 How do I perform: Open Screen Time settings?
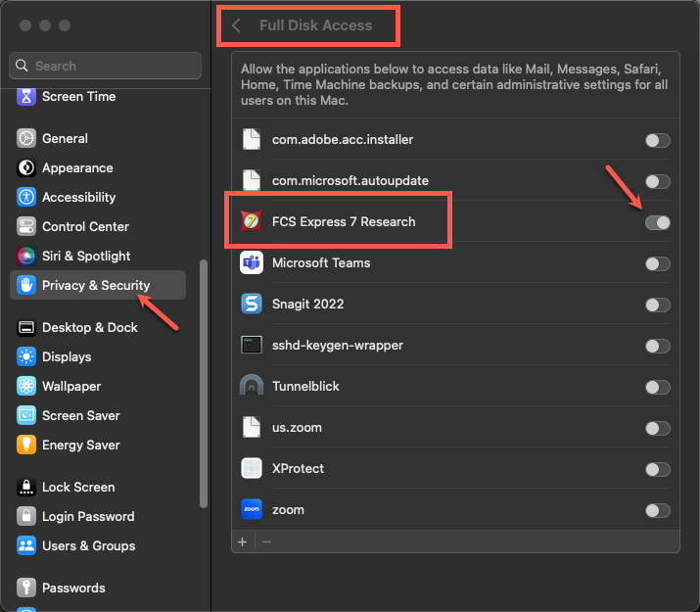pyautogui.click(x=98, y=96)
